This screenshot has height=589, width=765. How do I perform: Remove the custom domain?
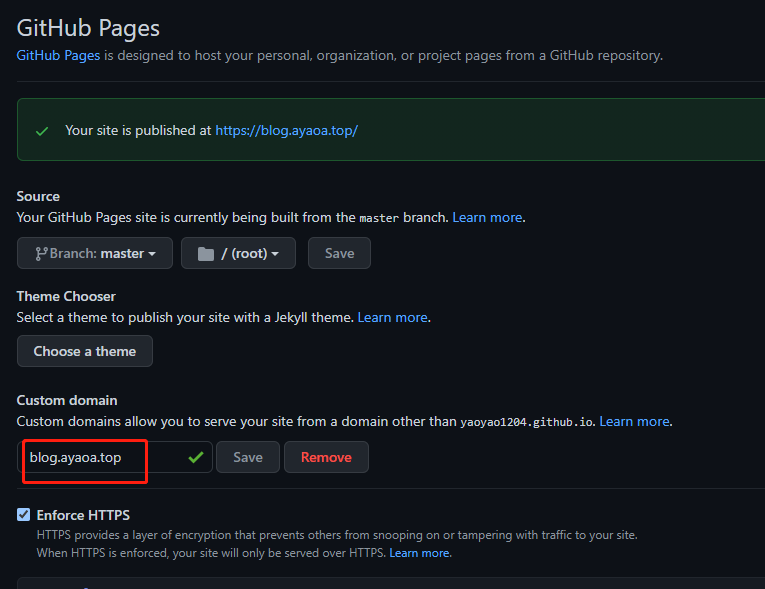pyautogui.click(x=326, y=457)
